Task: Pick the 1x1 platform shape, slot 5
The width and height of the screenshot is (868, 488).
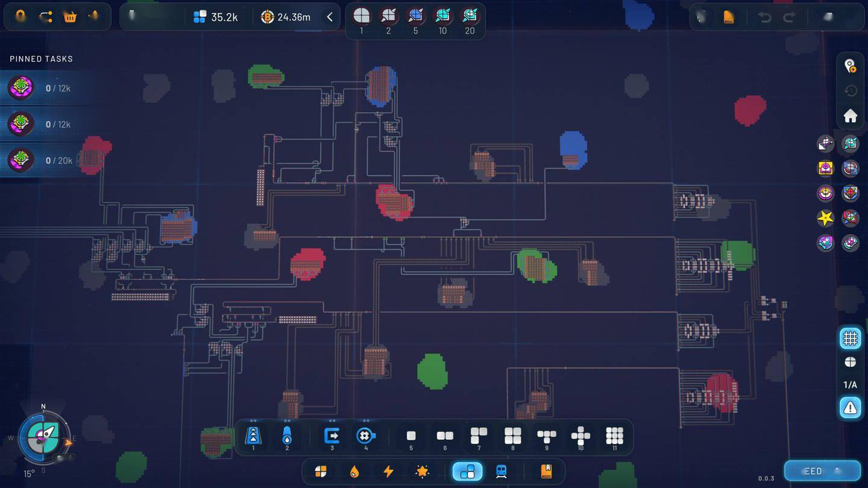Action: [x=411, y=436]
